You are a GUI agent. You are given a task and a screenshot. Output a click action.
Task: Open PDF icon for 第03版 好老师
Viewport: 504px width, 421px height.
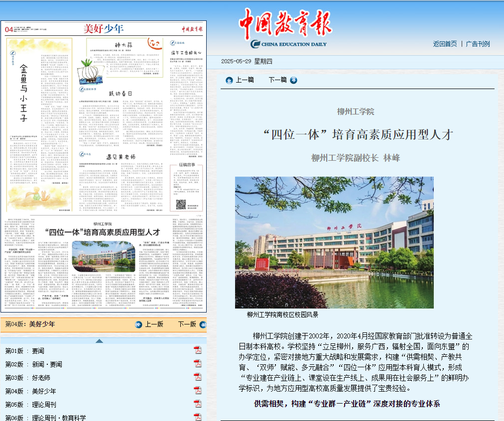197,377
